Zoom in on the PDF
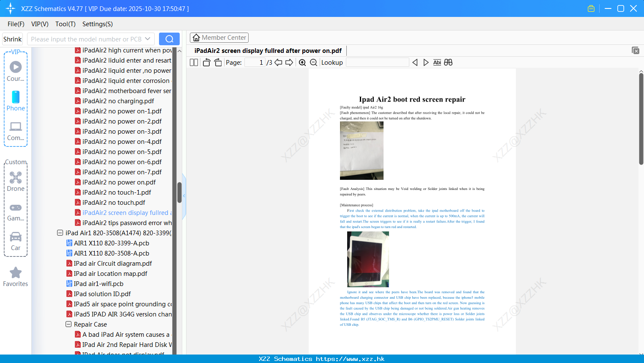The image size is (644, 363). [x=302, y=63]
